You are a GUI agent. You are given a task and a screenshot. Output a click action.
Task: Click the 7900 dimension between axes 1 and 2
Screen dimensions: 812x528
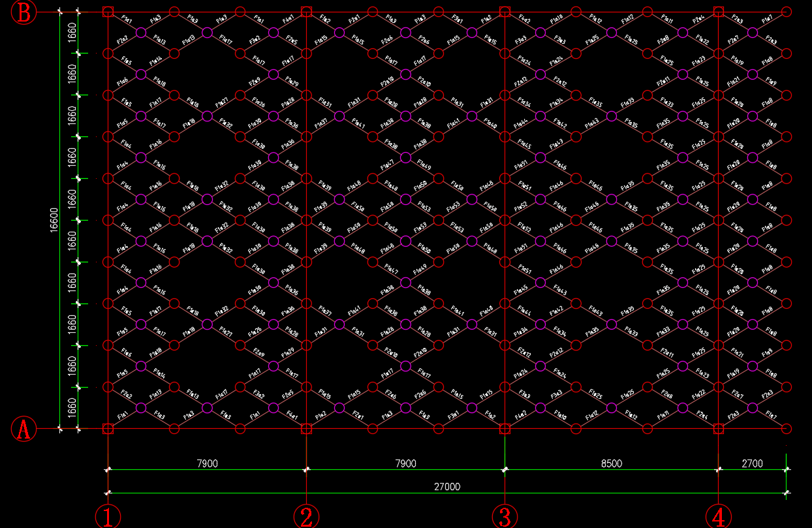[x=207, y=463]
